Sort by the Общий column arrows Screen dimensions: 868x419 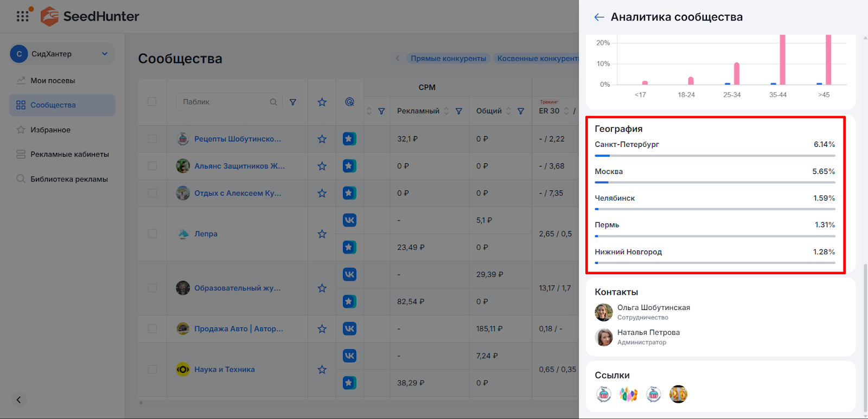pyautogui.click(x=508, y=111)
